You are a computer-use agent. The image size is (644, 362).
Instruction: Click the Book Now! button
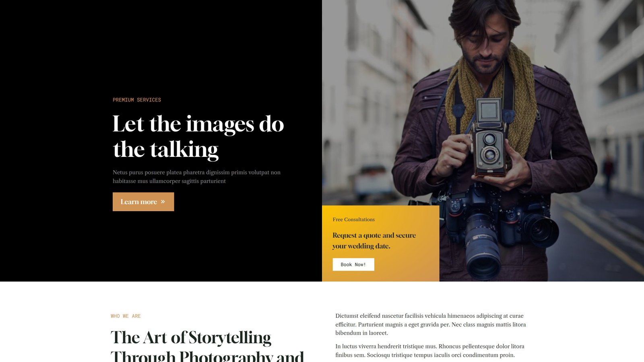click(353, 264)
